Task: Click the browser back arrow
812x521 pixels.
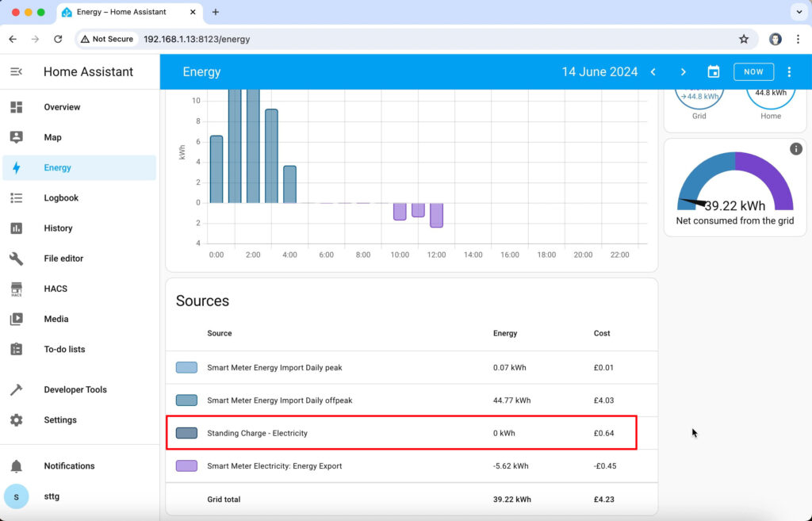Action: tap(13, 39)
